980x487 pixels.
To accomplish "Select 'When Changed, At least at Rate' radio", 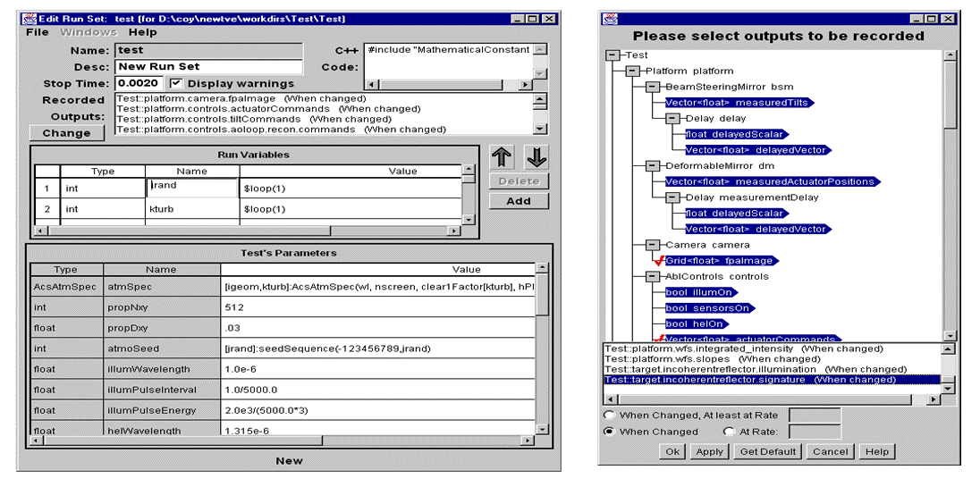I will 608,416.
